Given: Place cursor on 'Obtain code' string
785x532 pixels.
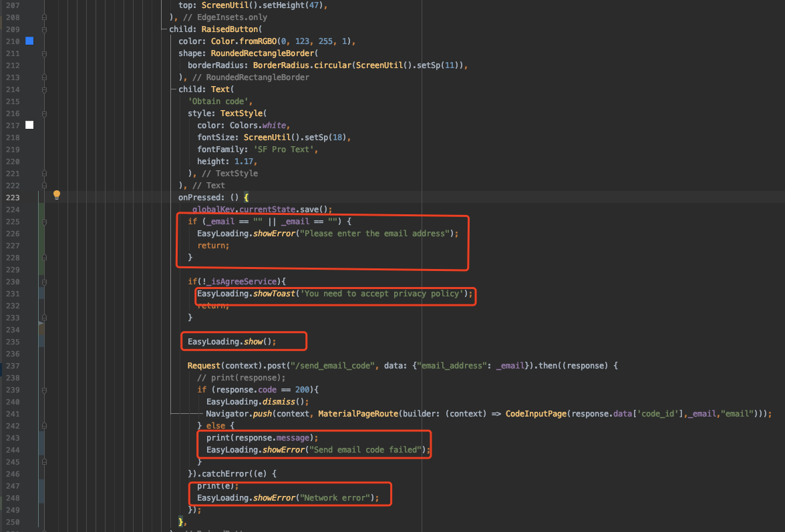Looking at the screenshot, I should (x=220, y=101).
